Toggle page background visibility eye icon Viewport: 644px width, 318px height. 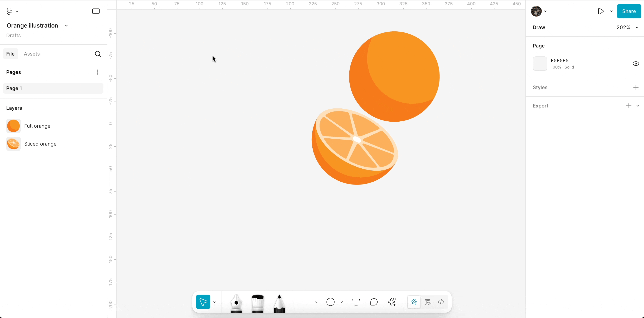(x=636, y=64)
